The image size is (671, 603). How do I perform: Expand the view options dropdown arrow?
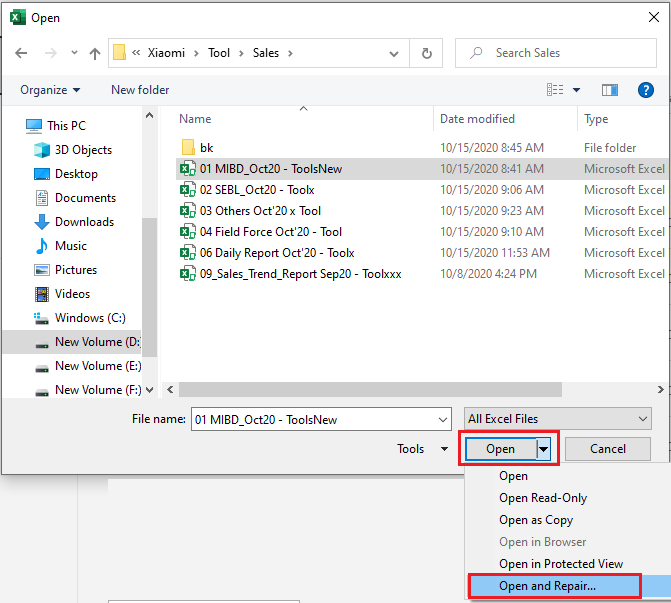tap(576, 90)
